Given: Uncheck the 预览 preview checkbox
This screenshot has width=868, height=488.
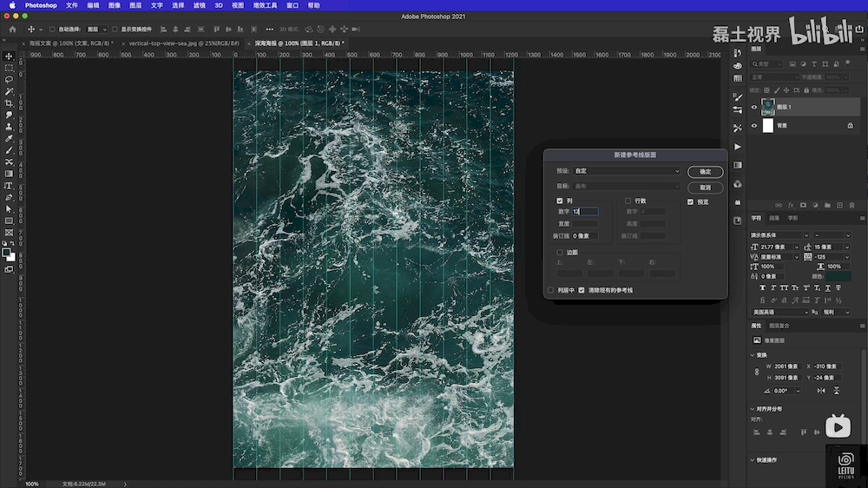Looking at the screenshot, I should coord(690,201).
